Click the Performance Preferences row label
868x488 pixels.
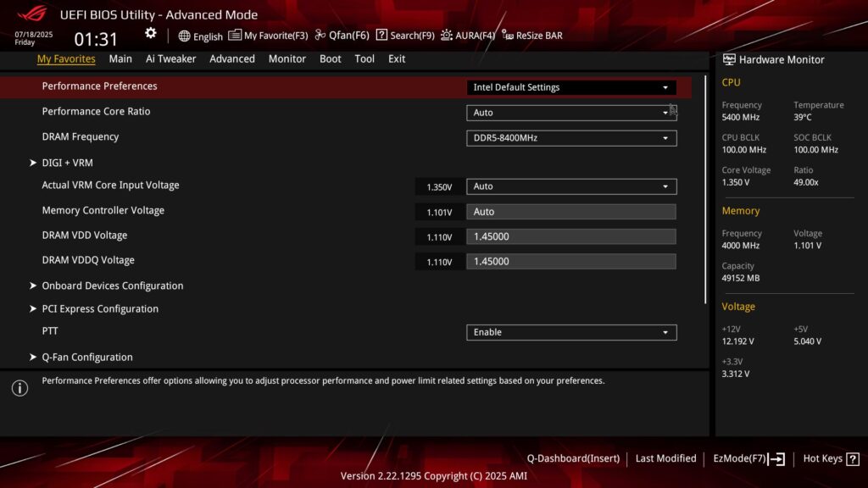point(100,86)
